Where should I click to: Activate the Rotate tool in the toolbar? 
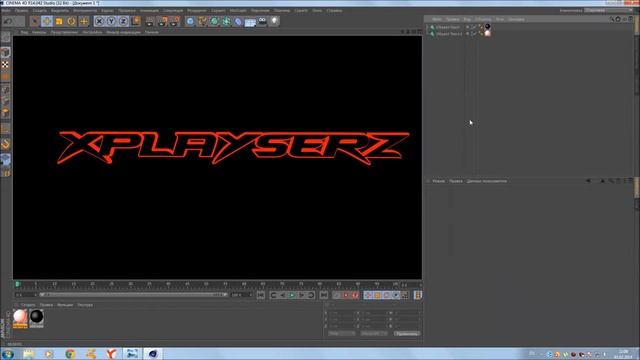click(x=71, y=21)
